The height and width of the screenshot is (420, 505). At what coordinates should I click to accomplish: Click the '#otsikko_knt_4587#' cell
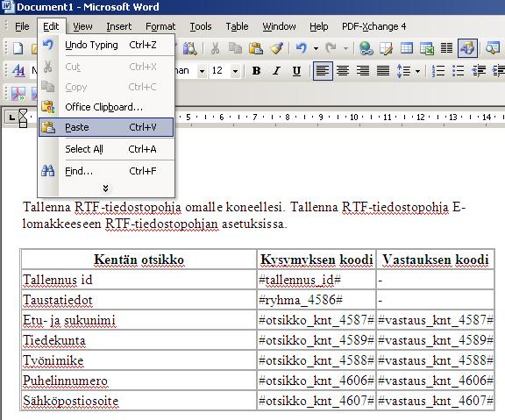[x=317, y=320]
